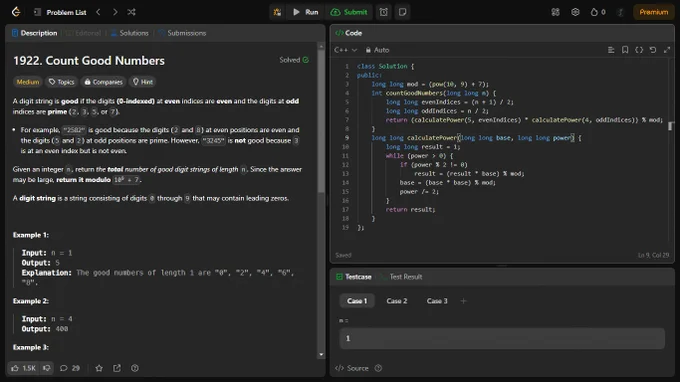Select test Case 1
Viewport: 680px width, 382px height.
tap(357, 301)
